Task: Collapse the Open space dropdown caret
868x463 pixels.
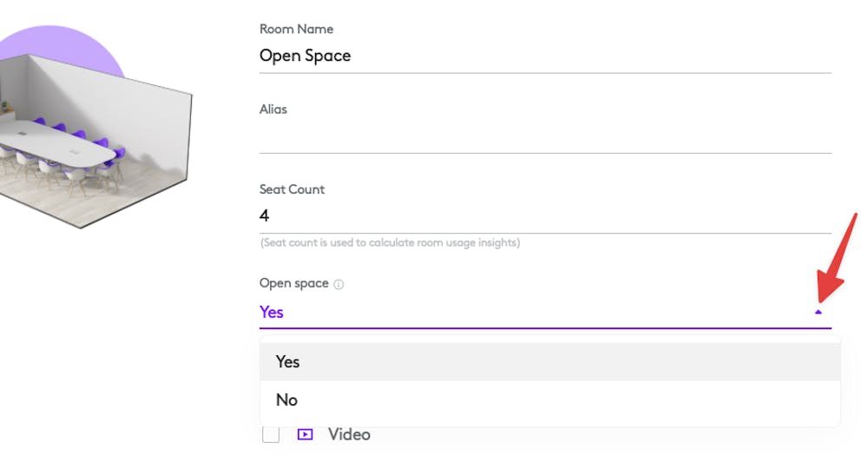Action: (x=818, y=312)
